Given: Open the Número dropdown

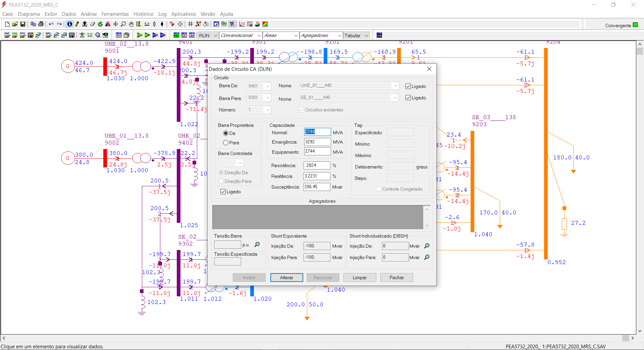Looking at the screenshot, I should [268, 110].
